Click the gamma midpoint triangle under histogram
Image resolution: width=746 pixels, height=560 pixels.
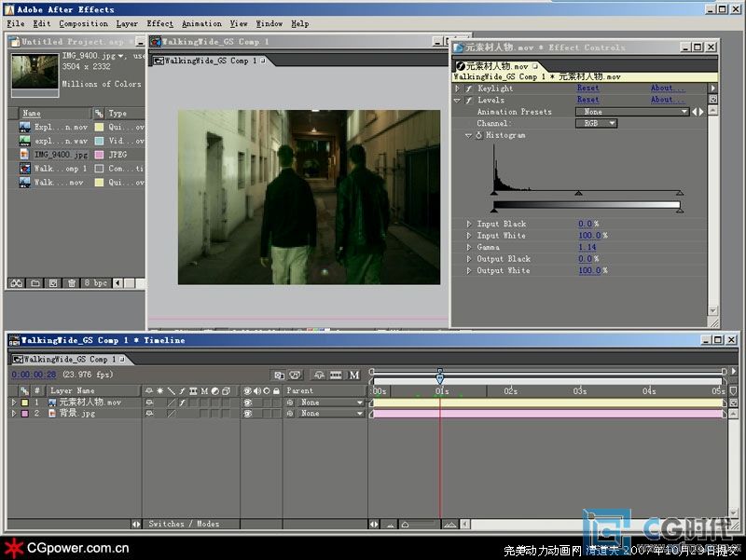coord(578,193)
